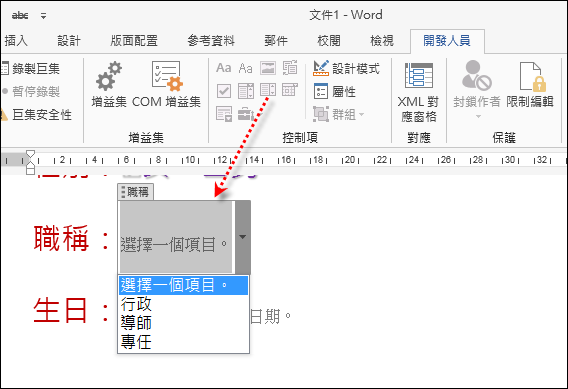Click 暫停錄製 button

31,92
